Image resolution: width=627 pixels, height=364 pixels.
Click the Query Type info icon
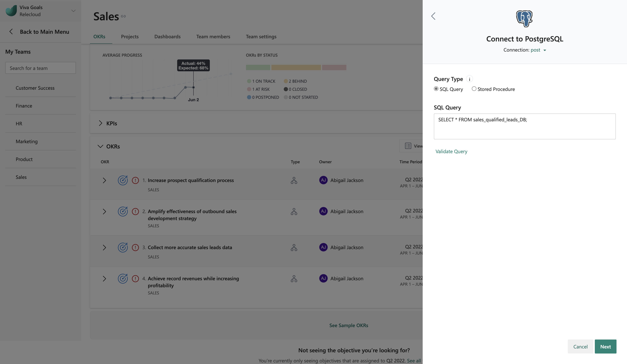click(x=469, y=79)
